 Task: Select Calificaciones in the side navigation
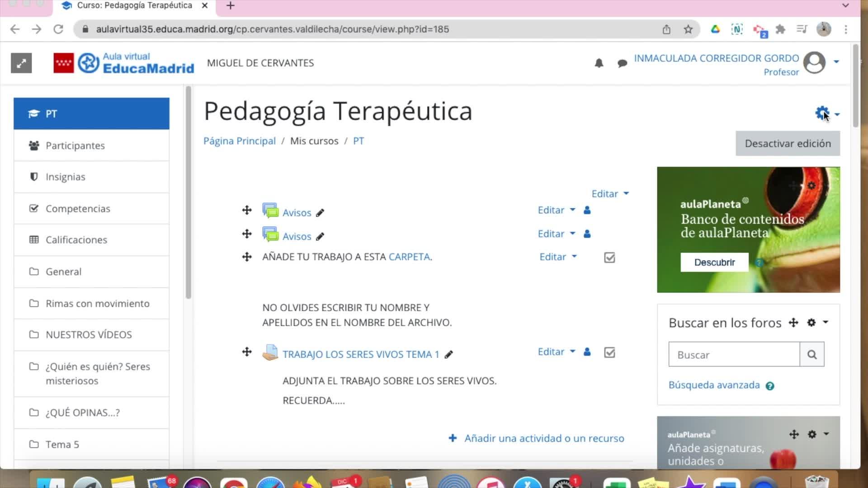pyautogui.click(x=76, y=240)
